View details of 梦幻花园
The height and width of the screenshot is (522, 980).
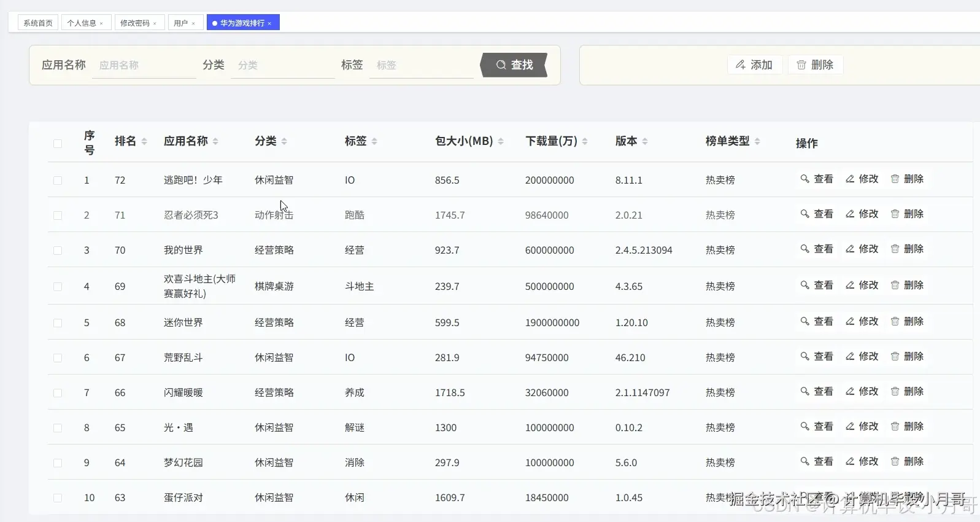pos(817,461)
